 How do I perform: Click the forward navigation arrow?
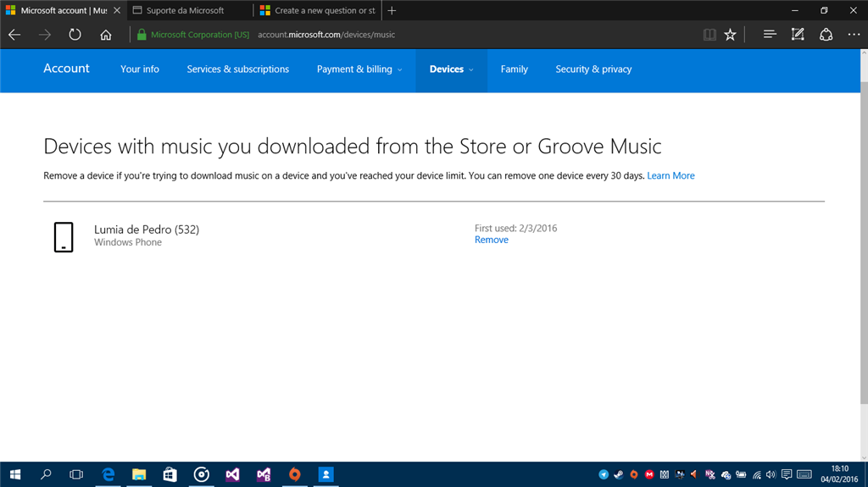[45, 35]
